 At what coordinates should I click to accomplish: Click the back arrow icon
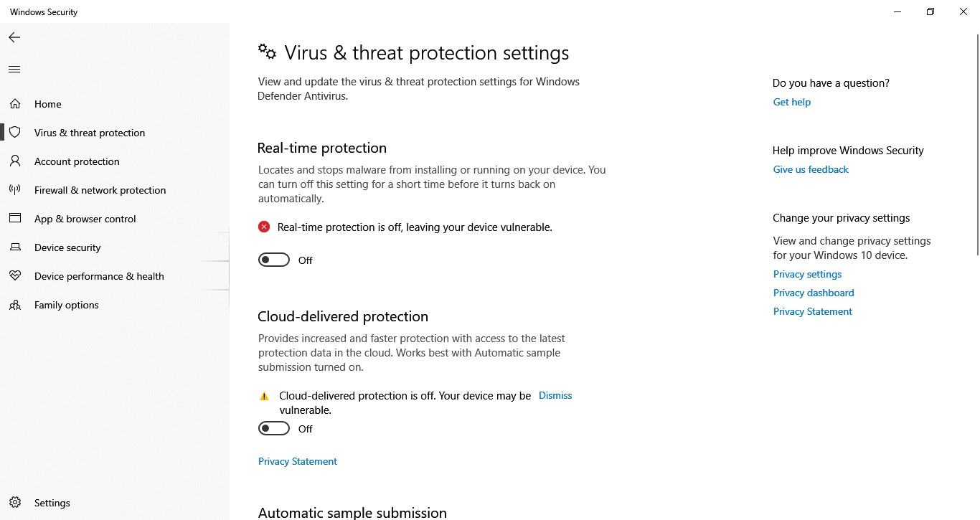coord(14,37)
